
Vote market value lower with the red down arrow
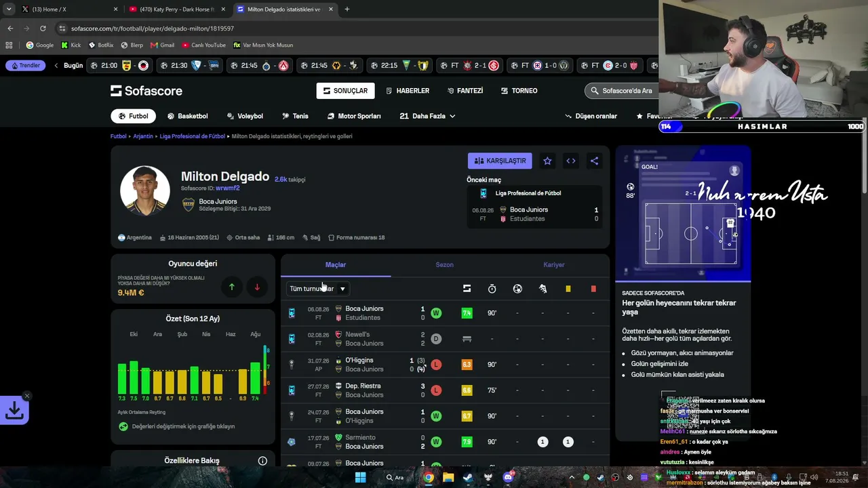257,287
